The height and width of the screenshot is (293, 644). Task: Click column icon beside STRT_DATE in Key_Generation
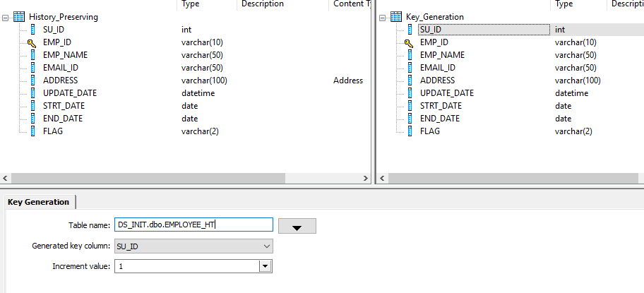(410, 106)
